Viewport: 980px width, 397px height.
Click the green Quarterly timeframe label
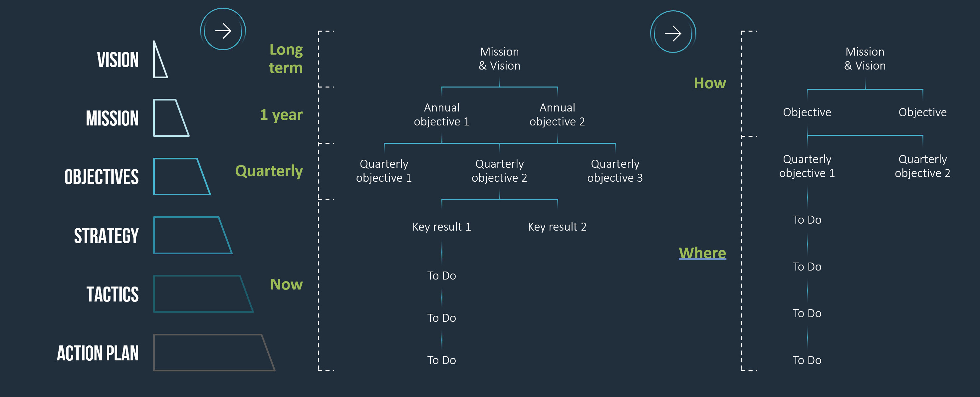[x=269, y=171]
